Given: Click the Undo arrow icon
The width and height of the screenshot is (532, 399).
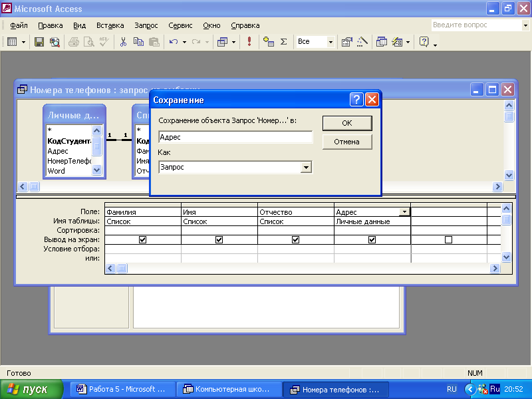Looking at the screenshot, I should coord(174,42).
